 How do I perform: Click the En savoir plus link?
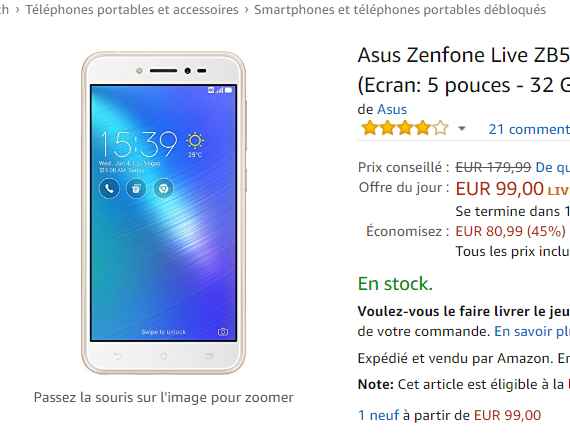click(532, 331)
